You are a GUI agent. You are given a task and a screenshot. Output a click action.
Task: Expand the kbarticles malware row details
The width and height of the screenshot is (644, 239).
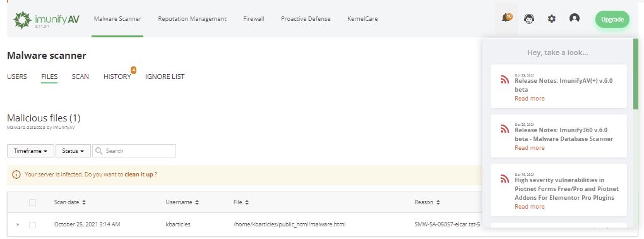18,224
